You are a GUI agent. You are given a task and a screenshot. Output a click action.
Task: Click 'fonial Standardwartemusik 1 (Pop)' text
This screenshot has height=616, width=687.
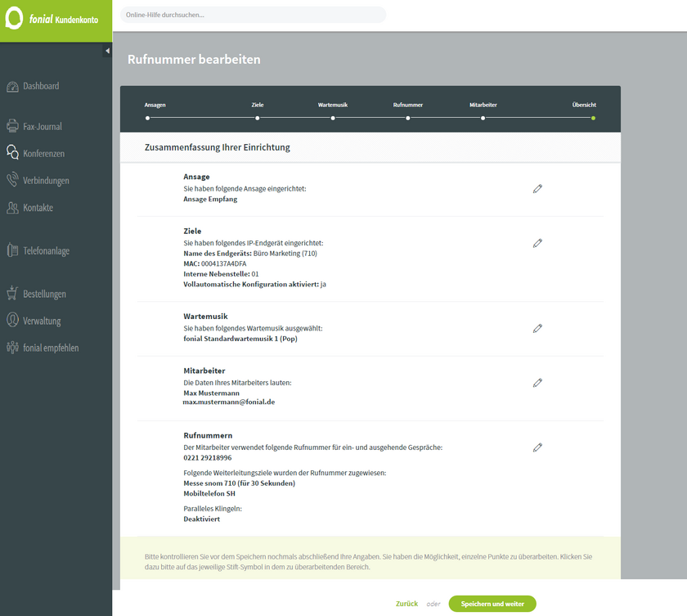pyautogui.click(x=240, y=339)
